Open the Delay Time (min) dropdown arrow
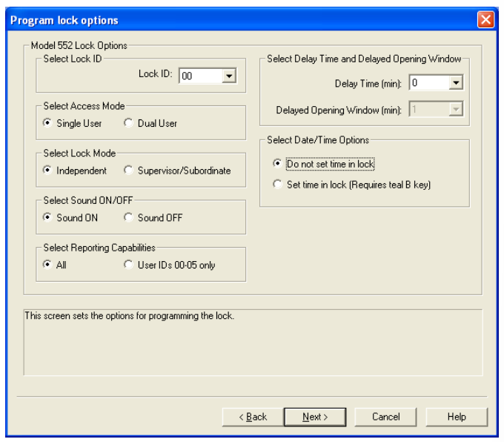 coord(456,84)
